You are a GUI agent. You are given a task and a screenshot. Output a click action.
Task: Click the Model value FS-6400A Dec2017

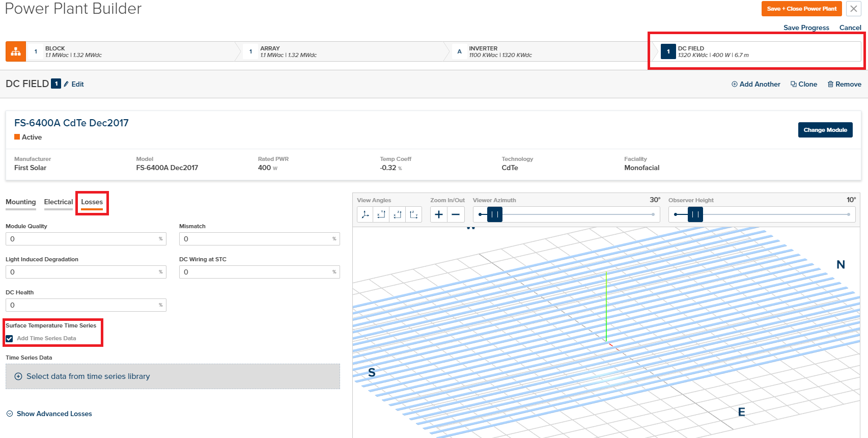[x=167, y=168]
